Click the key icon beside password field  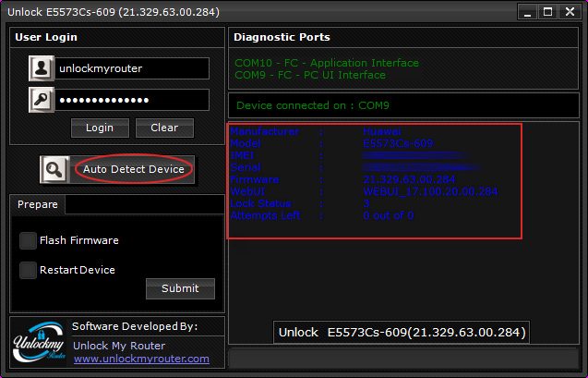42,100
